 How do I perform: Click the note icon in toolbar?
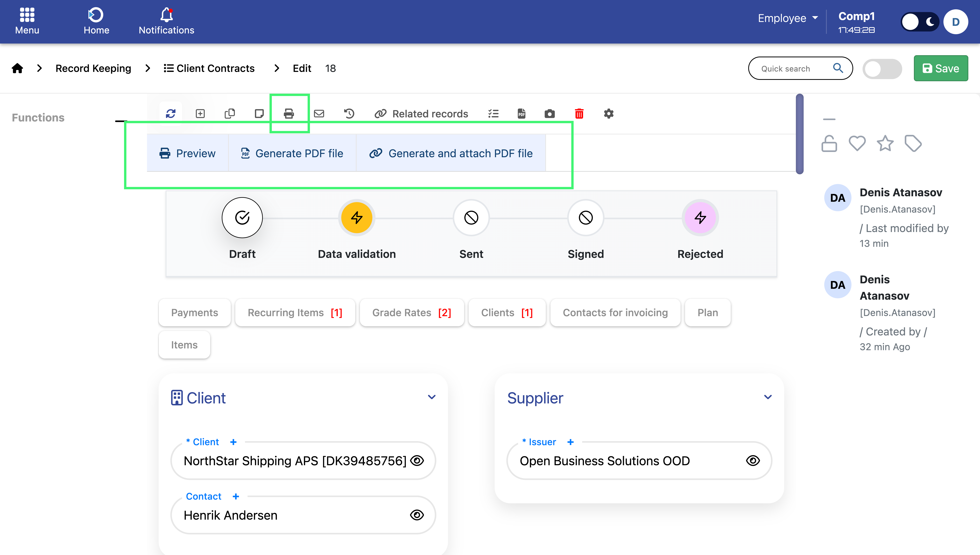click(x=259, y=114)
